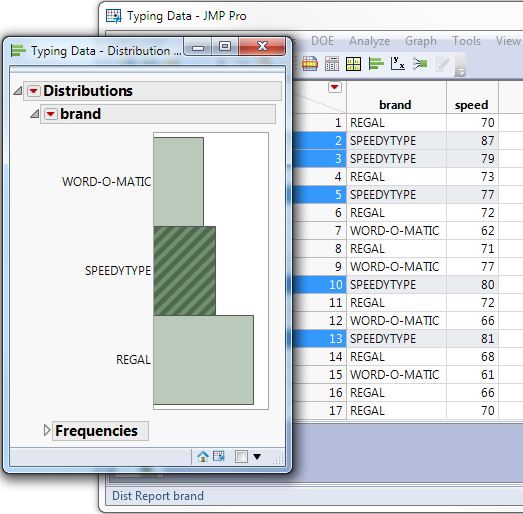
Task: Expand the Frequencies section
Action: (x=47, y=430)
